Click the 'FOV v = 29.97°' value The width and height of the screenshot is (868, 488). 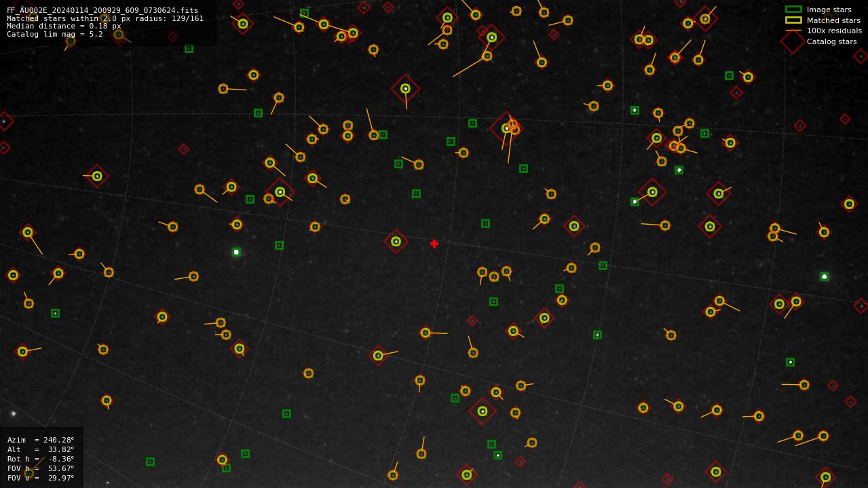coord(41,478)
